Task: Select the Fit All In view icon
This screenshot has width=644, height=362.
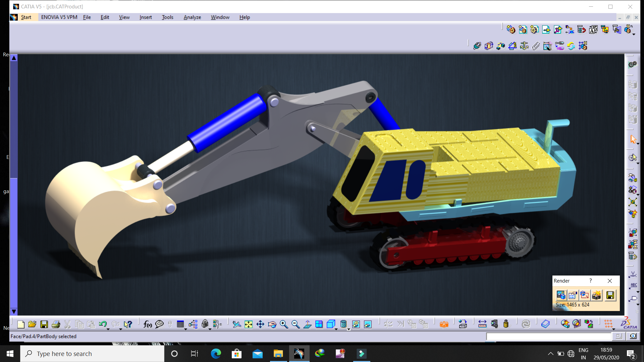Action: pos(249,324)
